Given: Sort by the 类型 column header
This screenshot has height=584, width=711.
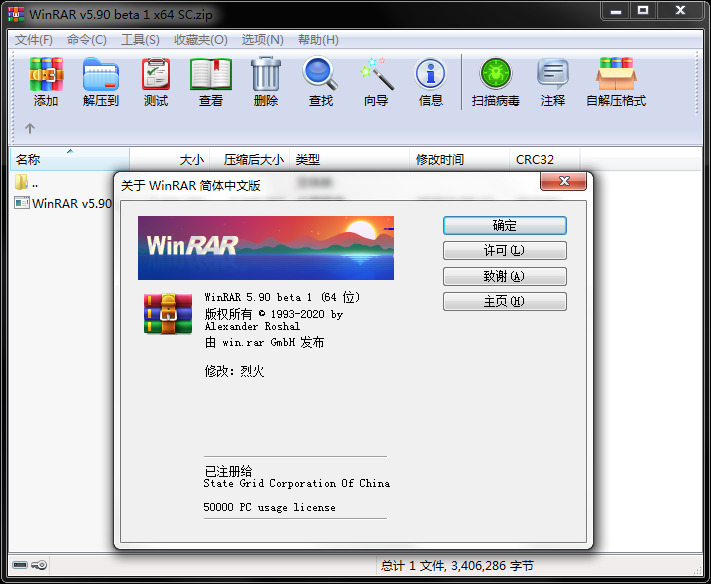Looking at the screenshot, I should coord(350,159).
